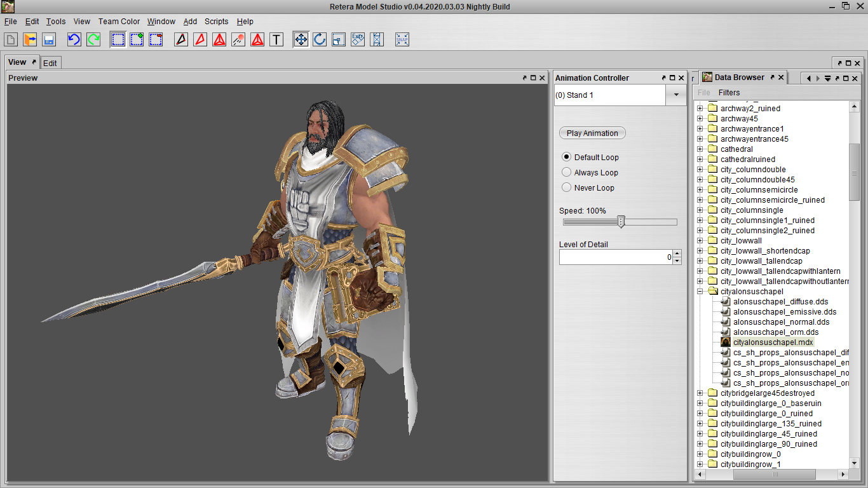Open the View menu
Viewport: 868px width, 488px height.
point(82,22)
